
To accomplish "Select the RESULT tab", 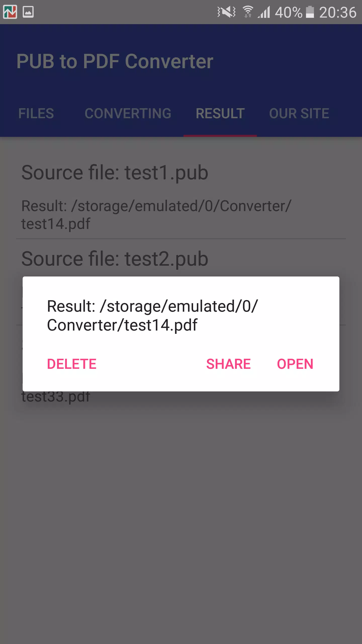I will (220, 113).
